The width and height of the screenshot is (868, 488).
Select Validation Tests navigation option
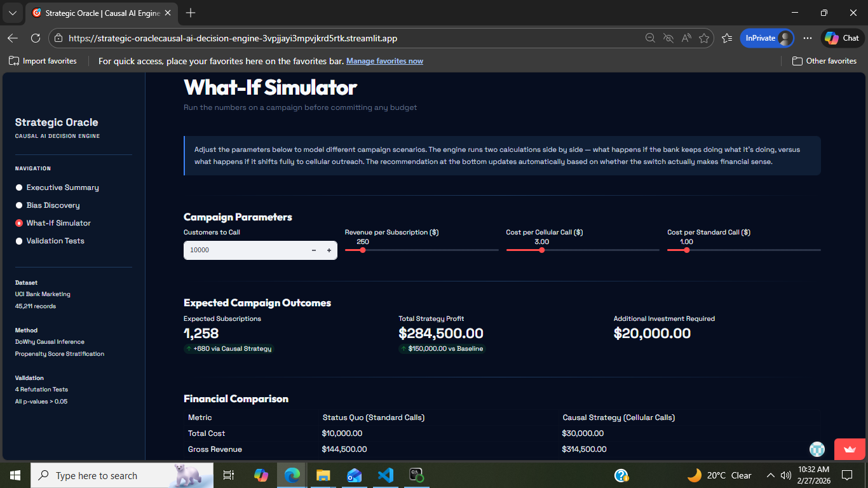point(50,241)
